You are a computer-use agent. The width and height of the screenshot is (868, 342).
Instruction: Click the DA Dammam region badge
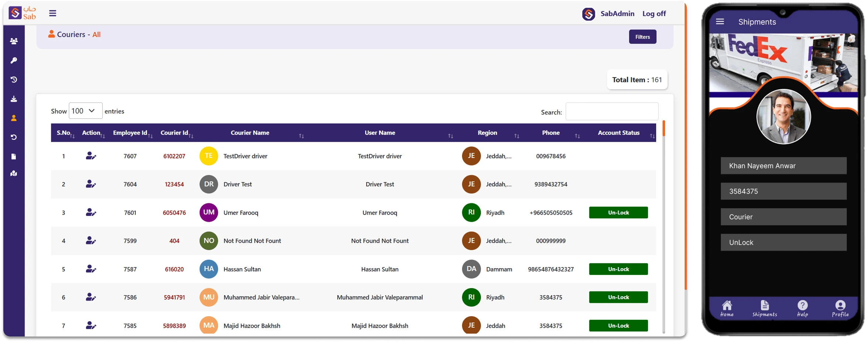(x=471, y=269)
